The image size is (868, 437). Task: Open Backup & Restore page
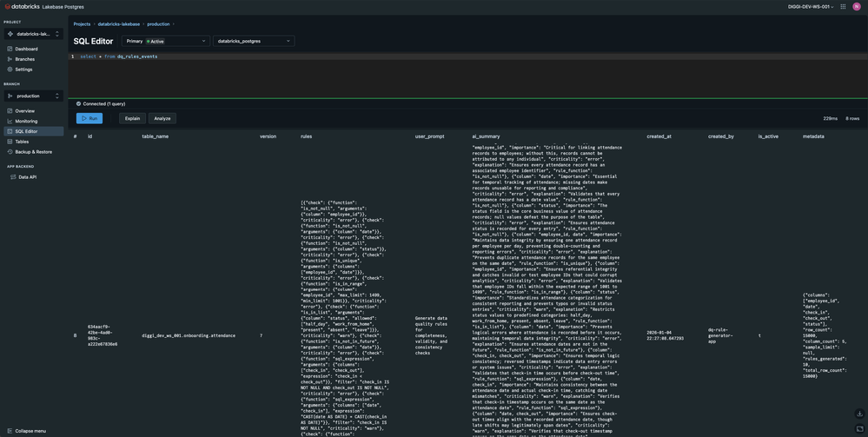(33, 152)
